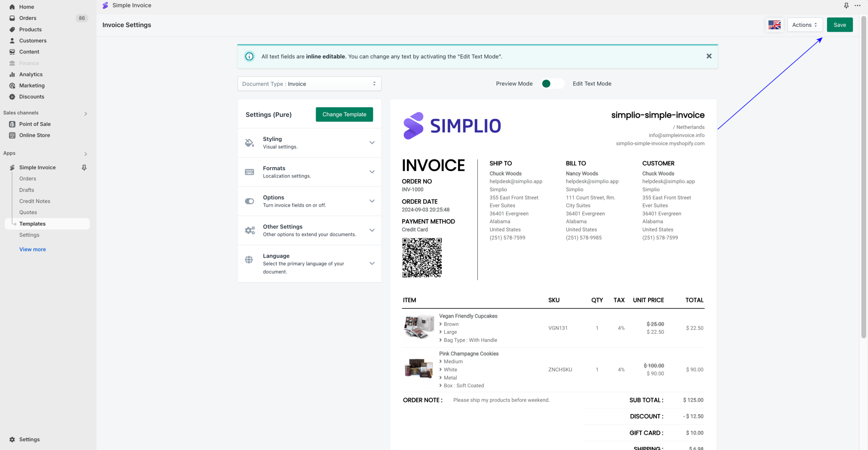Click the QR code on invoice preview
This screenshot has height=450, width=868.
pyautogui.click(x=422, y=258)
